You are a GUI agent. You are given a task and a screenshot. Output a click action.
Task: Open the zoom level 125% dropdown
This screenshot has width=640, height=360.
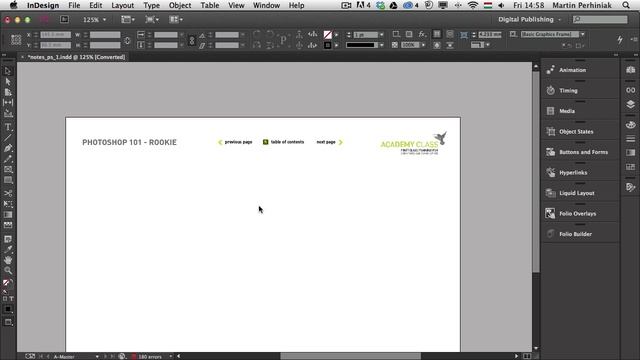click(x=94, y=20)
